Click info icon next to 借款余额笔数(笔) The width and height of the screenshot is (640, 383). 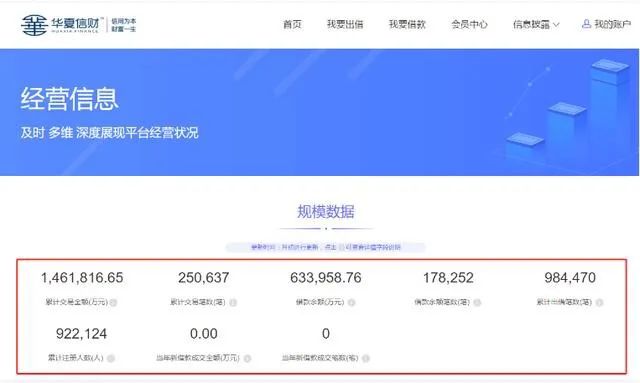477,303
